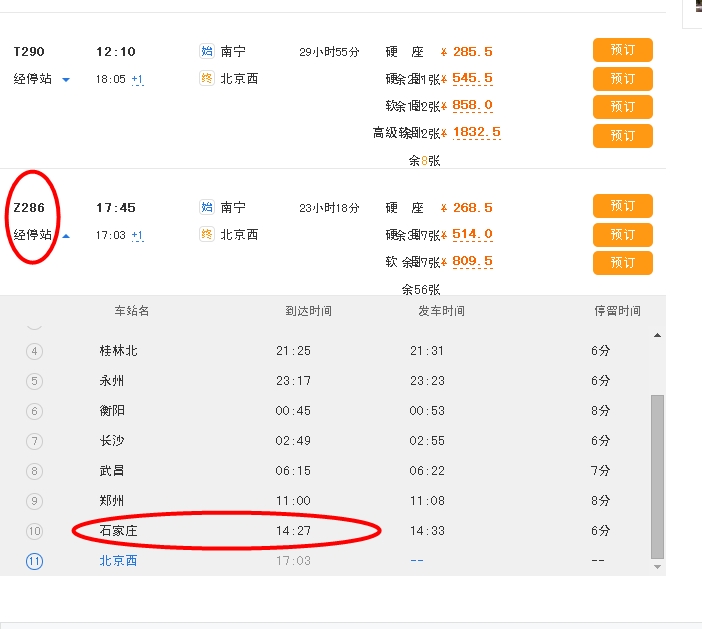
Task: Click the circled number 4 beside 桂林北
Action: click(35, 351)
